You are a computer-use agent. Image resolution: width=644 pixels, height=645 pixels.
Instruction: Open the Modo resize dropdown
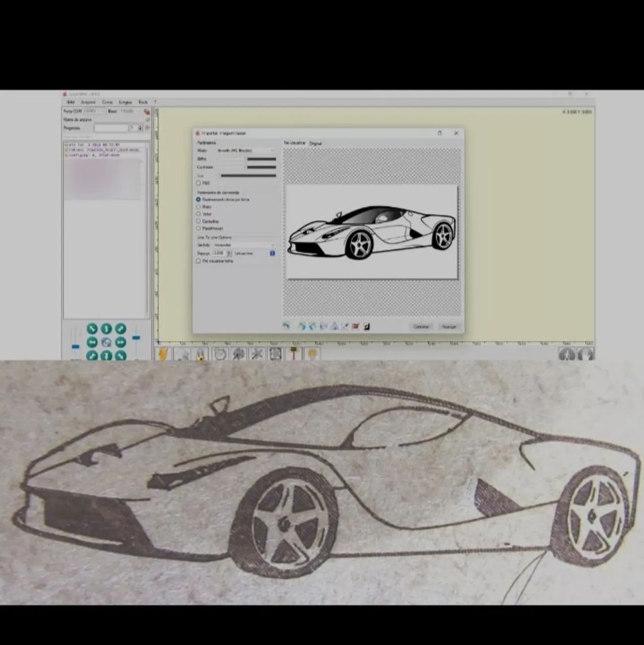pyautogui.click(x=246, y=151)
